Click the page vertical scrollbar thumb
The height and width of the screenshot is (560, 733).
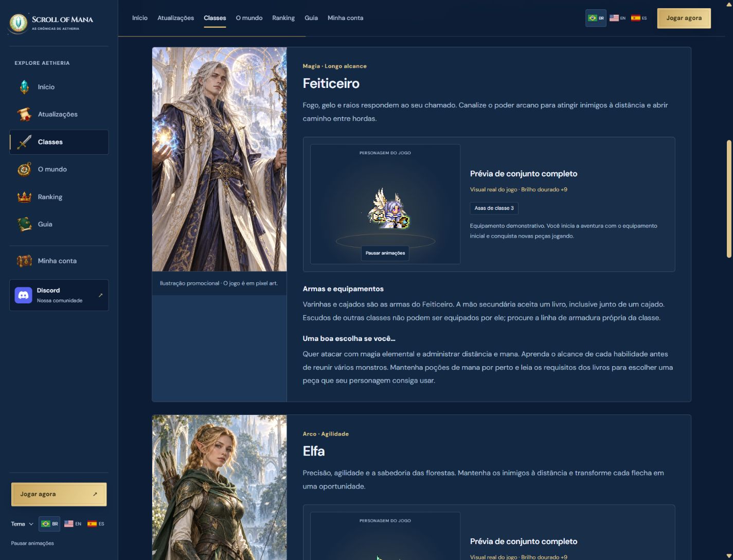[728, 198]
